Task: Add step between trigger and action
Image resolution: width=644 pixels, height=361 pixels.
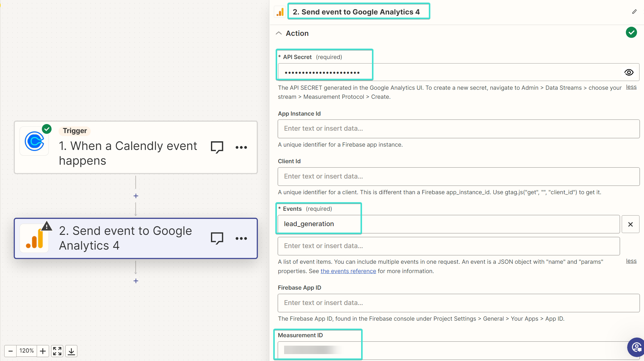Action: [136, 196]
